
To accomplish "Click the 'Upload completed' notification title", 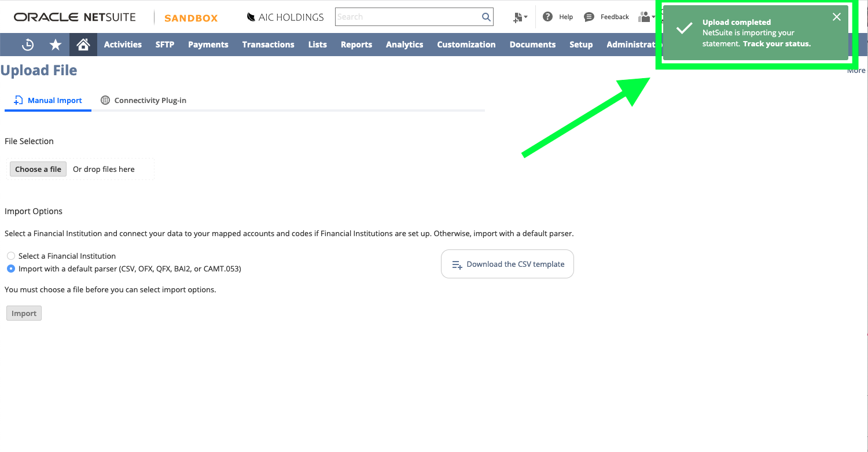I will click(737, 22).
